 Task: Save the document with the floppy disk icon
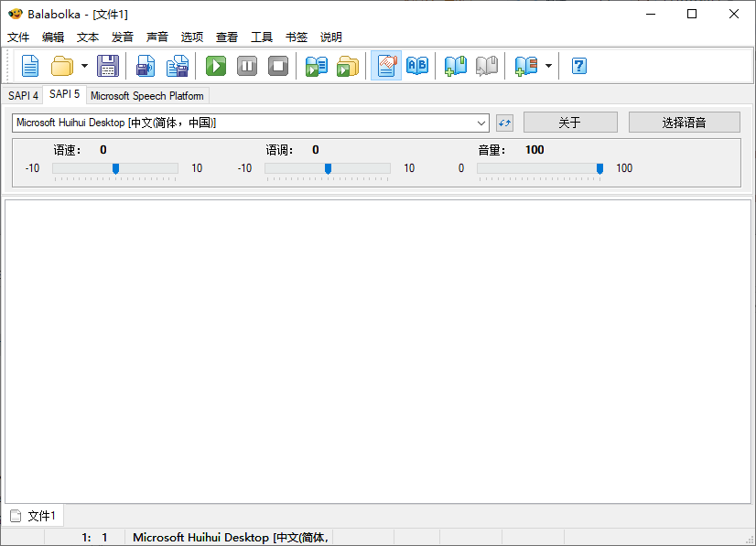[x=107, y=66]
